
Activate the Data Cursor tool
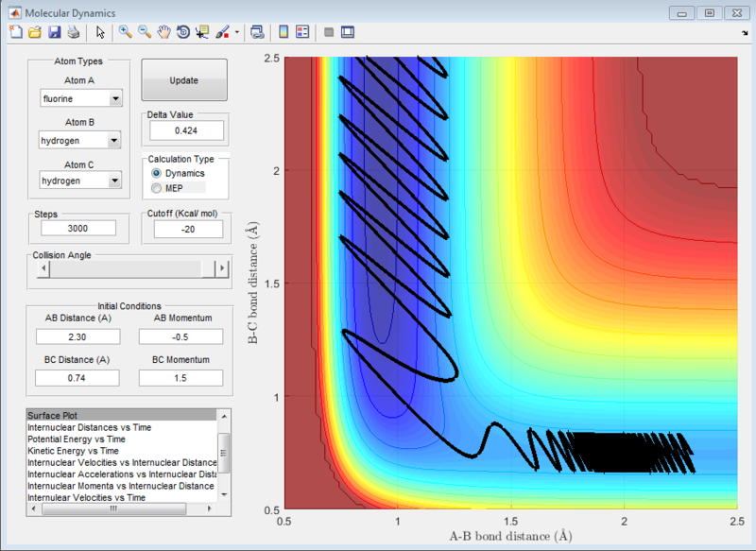[x=201, y=32]
